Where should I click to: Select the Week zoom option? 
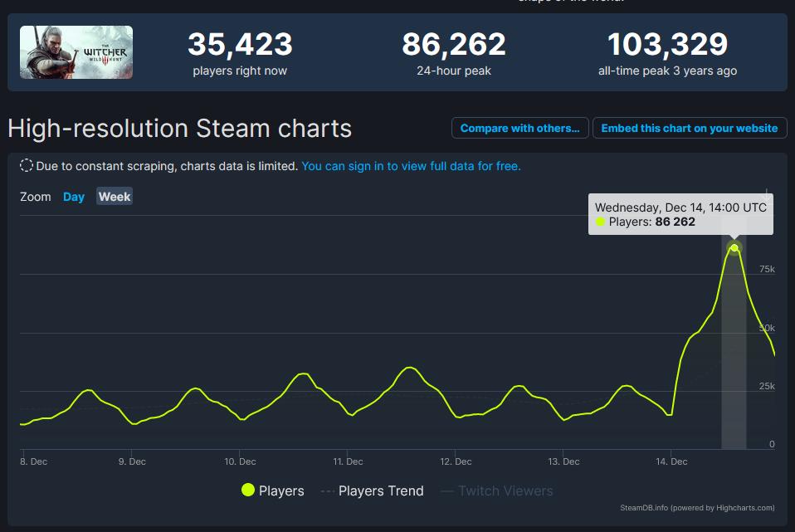(x=115, y=197)
